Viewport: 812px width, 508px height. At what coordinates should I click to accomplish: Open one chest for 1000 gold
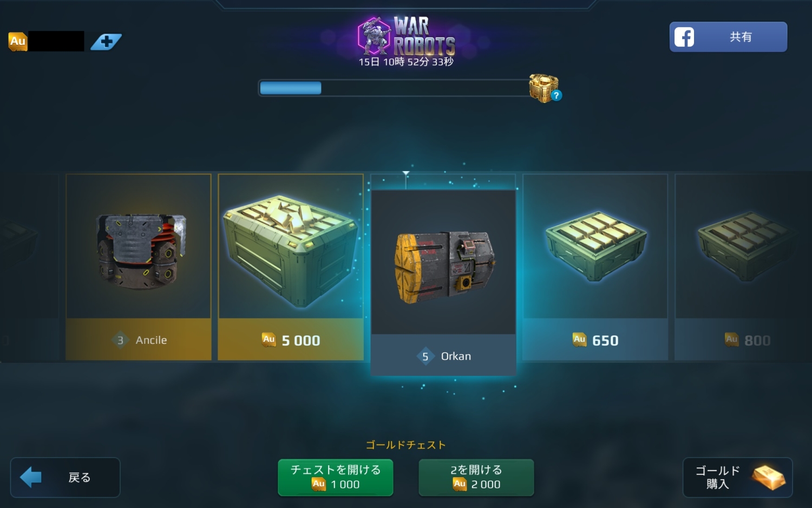click(336, 477)
